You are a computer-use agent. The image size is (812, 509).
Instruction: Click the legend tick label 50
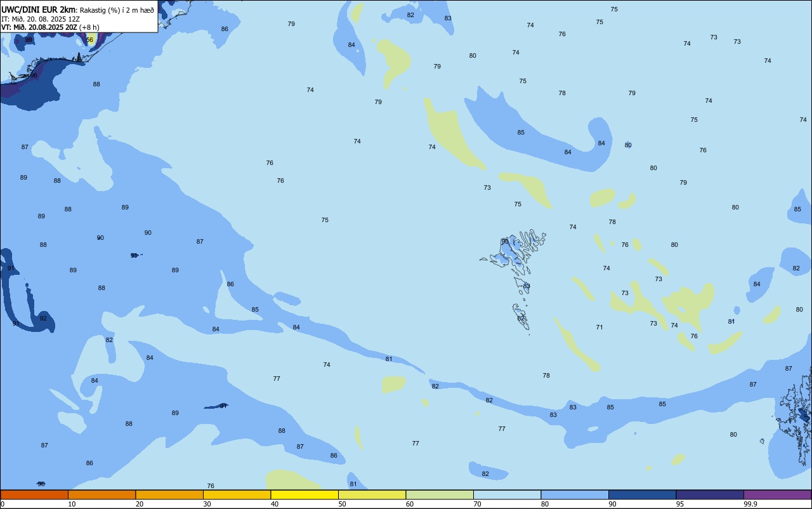(x=342, y=504)
